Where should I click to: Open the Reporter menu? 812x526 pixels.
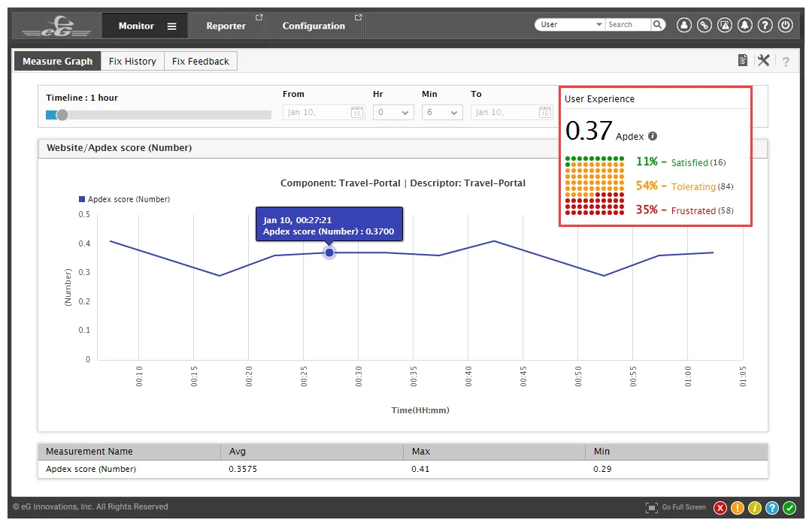(x=226, y=26)
